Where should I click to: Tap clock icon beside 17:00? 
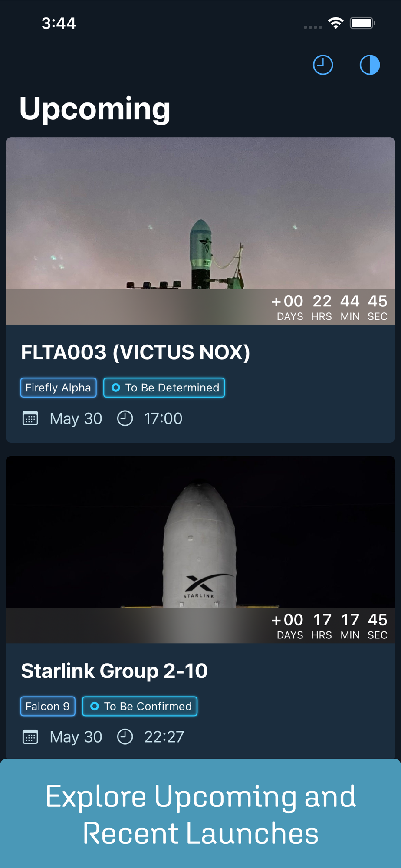125,418
